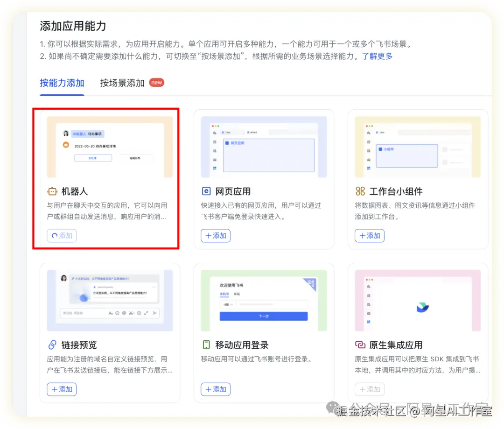The image size is (504, 429).
Task: Click the 下一步 button in the login preview
Action: (264, 316)
